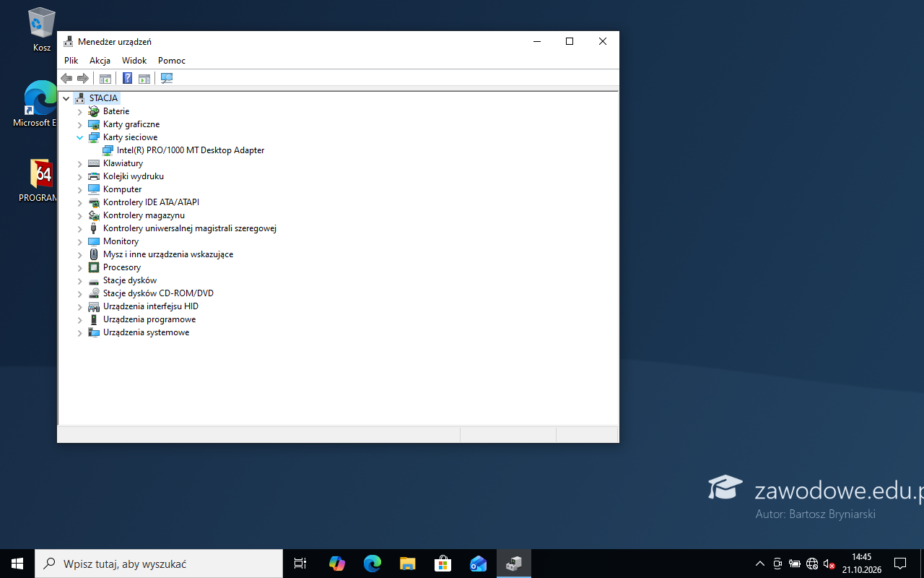Click the Windows Start button
This screenshot has width=924, height=578.
[17, 564]
